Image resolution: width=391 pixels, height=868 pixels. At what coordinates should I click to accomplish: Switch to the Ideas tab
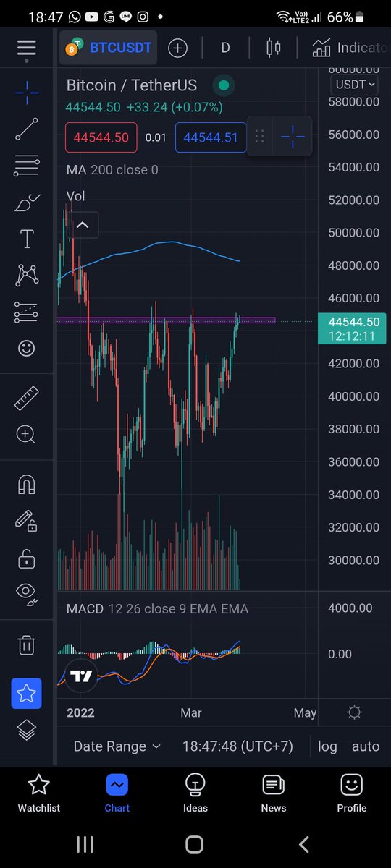pos(195,793)
